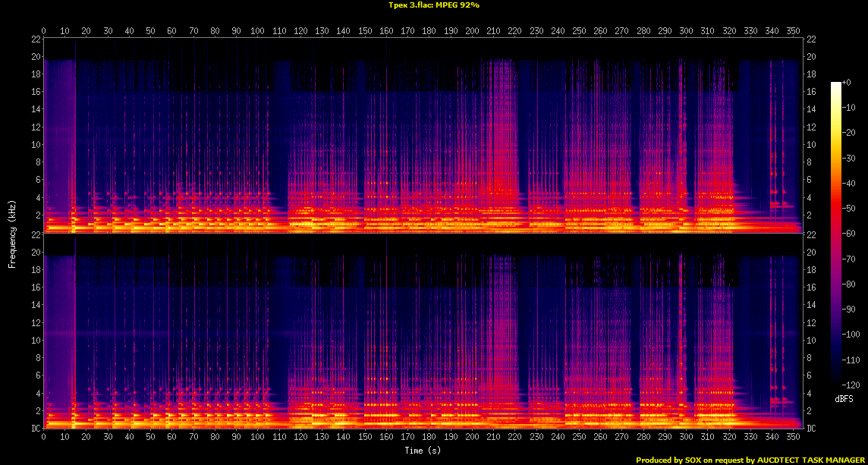
Task: Select the '+0' mark on the color scale
Action: (x=847, y=82)
